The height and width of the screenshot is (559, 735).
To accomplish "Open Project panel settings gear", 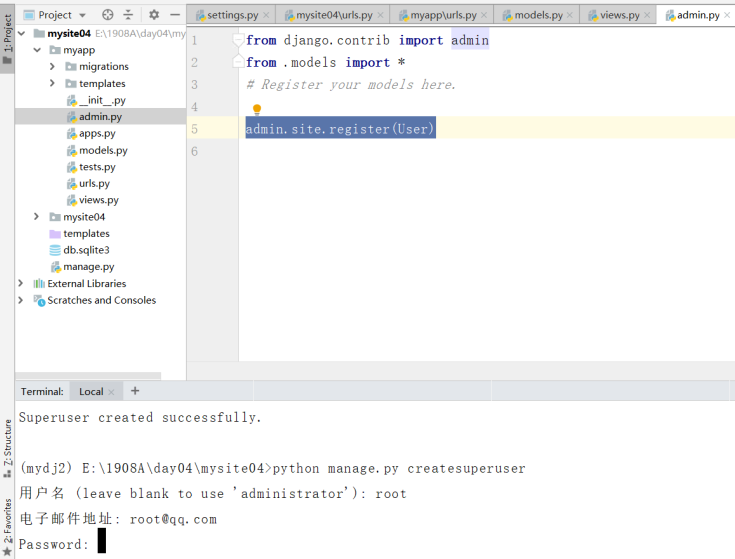I will tap(154, 15).
